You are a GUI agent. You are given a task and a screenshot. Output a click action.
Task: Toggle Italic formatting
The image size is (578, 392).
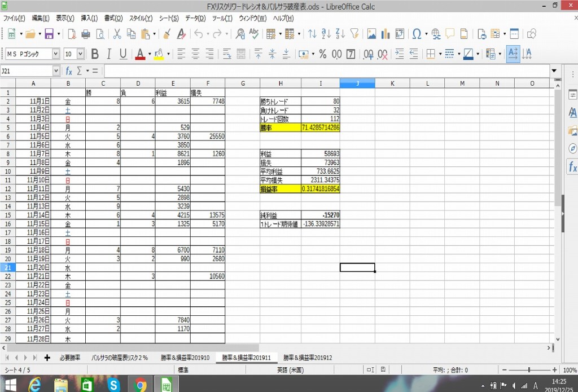(109, 54)
